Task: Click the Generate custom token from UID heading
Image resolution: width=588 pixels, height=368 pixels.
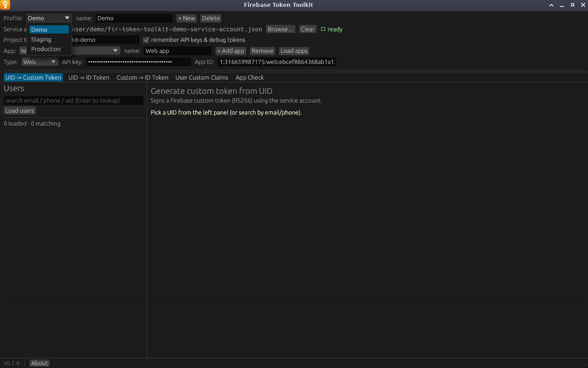Action: pyautogui.click(x=211, y=91)
